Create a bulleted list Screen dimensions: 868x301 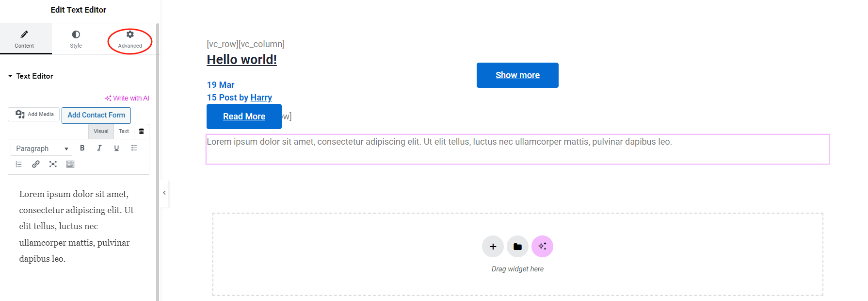(x=134, y=148)
